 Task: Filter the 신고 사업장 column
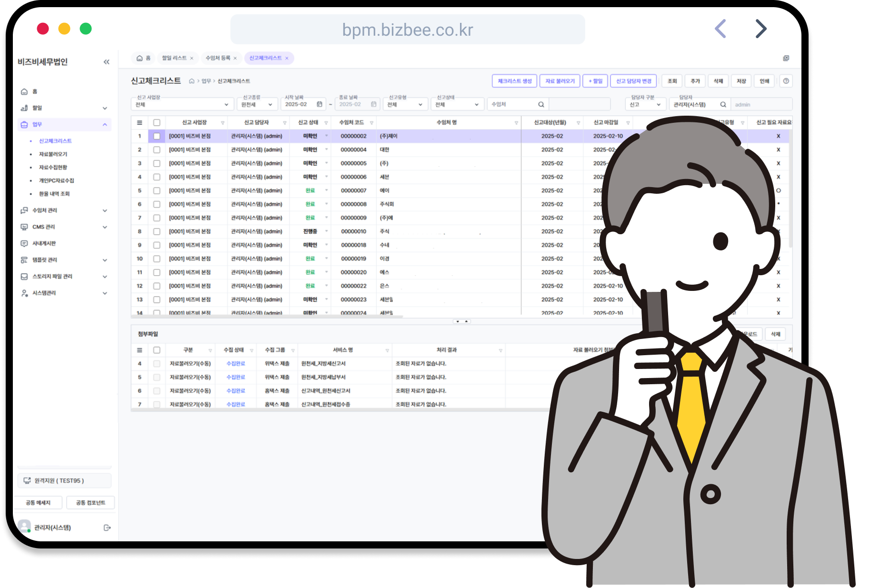click(x=222, y=123)
